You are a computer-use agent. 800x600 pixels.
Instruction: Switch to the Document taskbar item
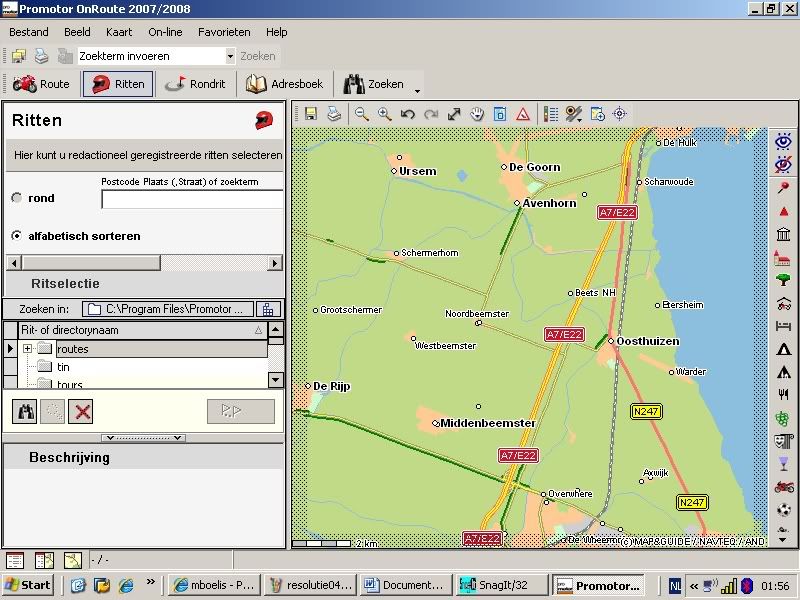point(406,585)
